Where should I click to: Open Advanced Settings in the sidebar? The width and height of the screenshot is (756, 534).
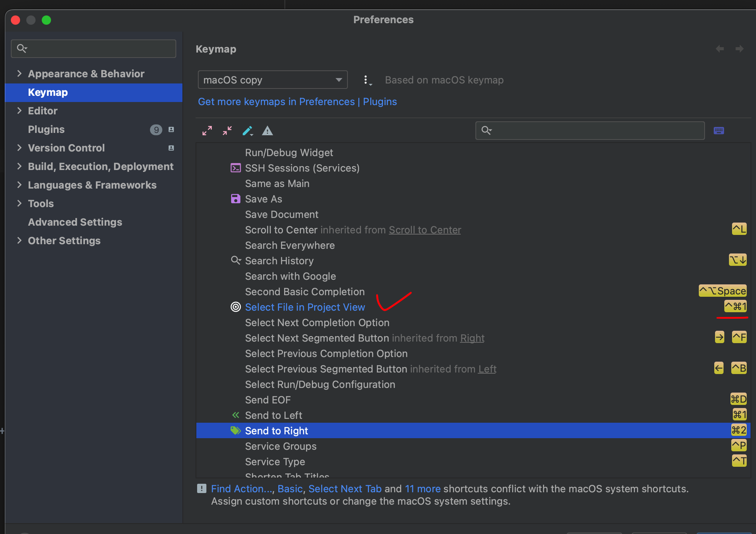click(75, 222)
